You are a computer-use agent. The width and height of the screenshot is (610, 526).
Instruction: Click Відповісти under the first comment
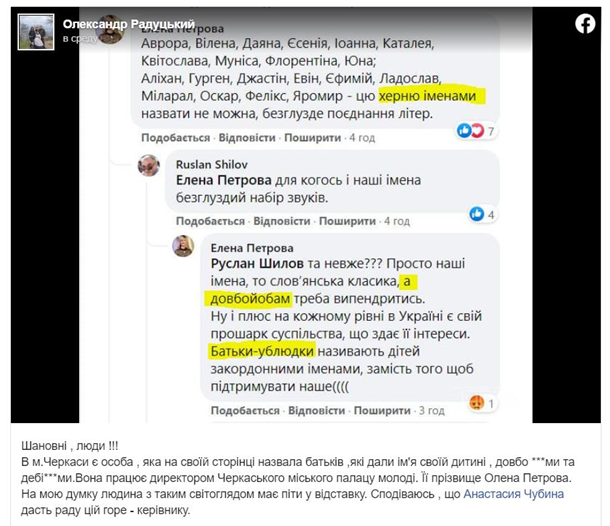click(247, 138)
